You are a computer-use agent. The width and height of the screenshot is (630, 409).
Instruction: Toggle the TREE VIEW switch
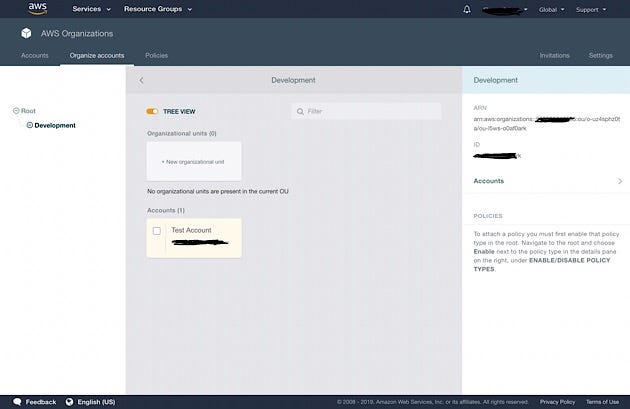click(152, 111)
